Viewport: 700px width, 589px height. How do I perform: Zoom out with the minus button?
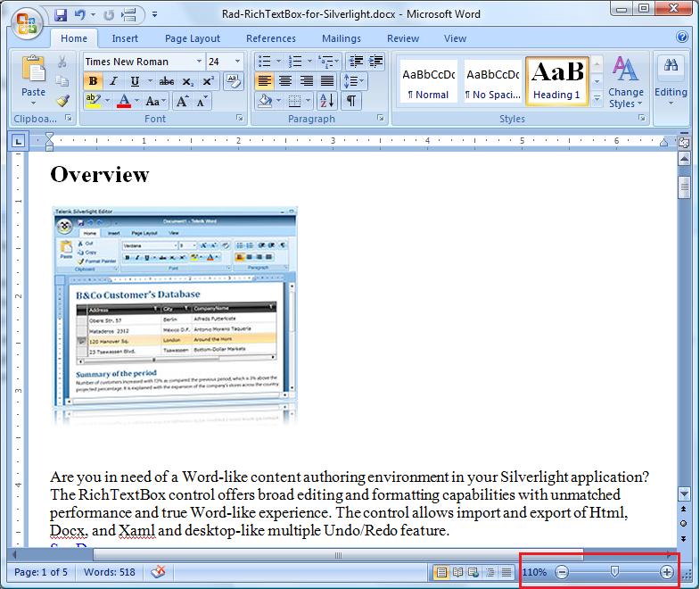click(x=562, y=572)
